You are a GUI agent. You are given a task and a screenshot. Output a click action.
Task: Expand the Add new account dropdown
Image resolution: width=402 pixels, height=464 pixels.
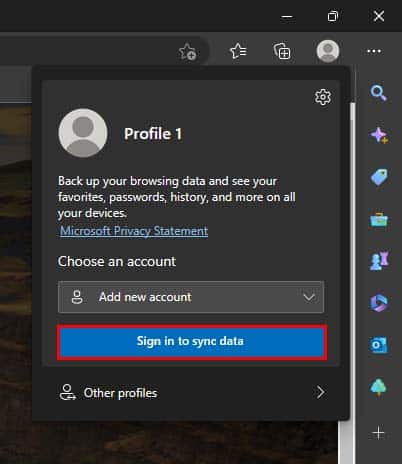pyautogui.click(x=191, y=297)
